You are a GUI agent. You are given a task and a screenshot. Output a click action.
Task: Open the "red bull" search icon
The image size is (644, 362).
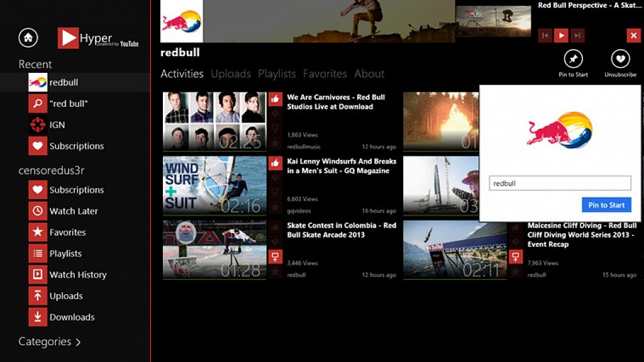[x=38, y=104]
